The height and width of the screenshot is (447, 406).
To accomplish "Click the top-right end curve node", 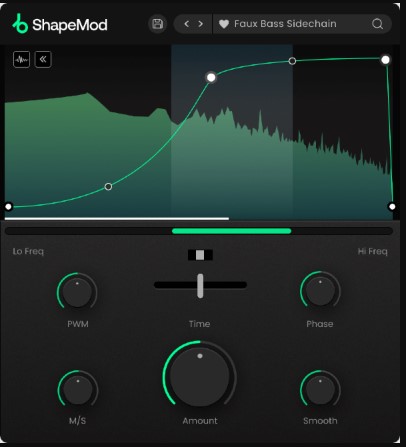I will (385, 60).
